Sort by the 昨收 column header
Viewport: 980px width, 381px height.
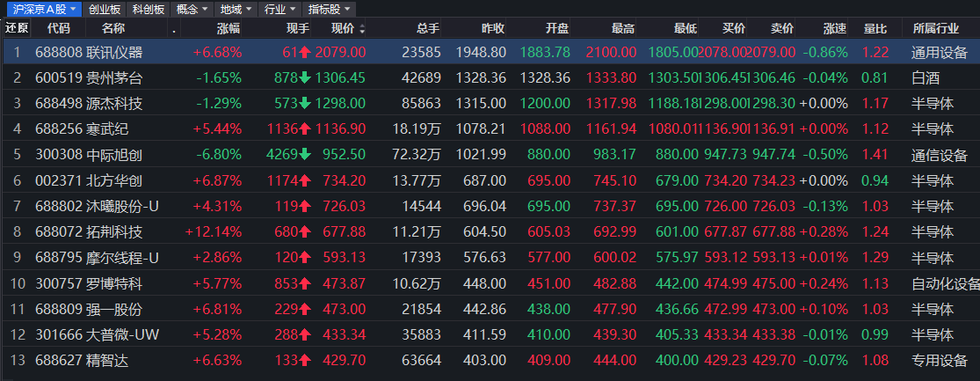point(492,28)
